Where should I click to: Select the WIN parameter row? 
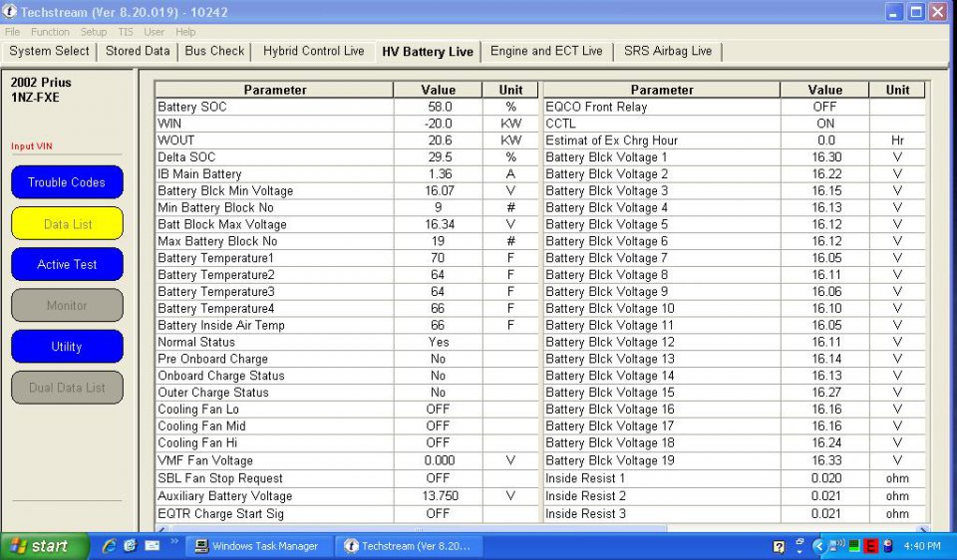347,124
